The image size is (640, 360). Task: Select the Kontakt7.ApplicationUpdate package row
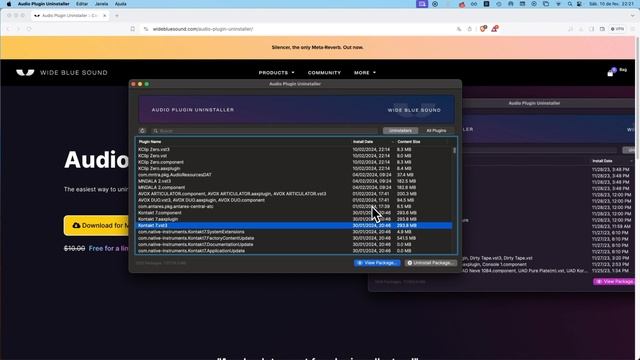click(x=294, y=251)
